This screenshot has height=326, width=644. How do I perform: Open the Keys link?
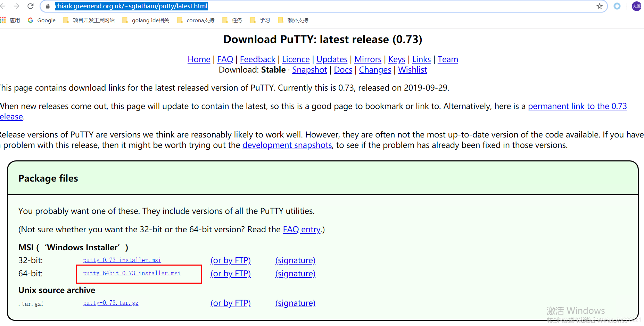click(x=397, y=59)
